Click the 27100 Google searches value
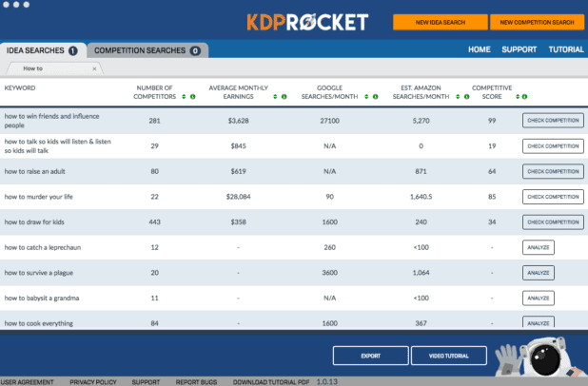 tap(329, 121)
